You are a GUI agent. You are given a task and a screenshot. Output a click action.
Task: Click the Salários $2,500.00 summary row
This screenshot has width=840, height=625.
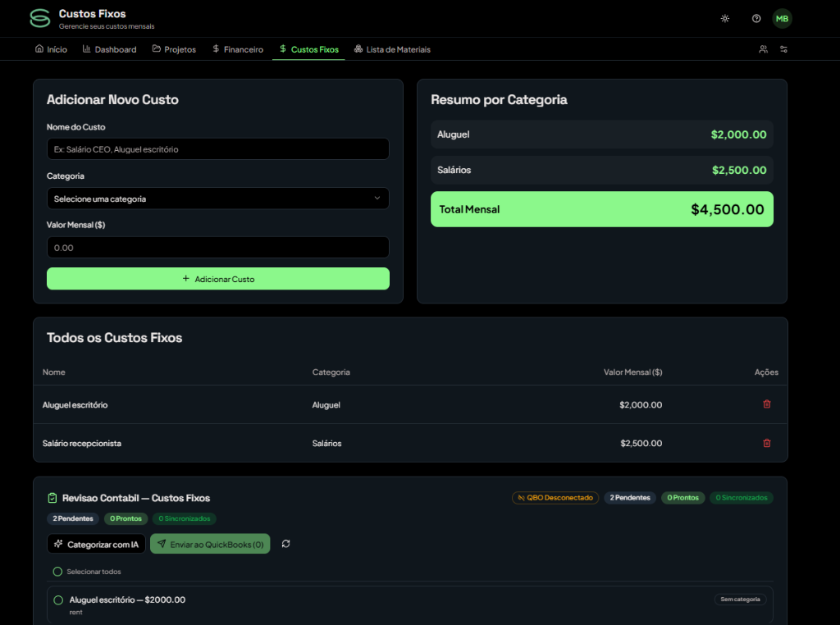pyautogui.click(x=602, y=170)
